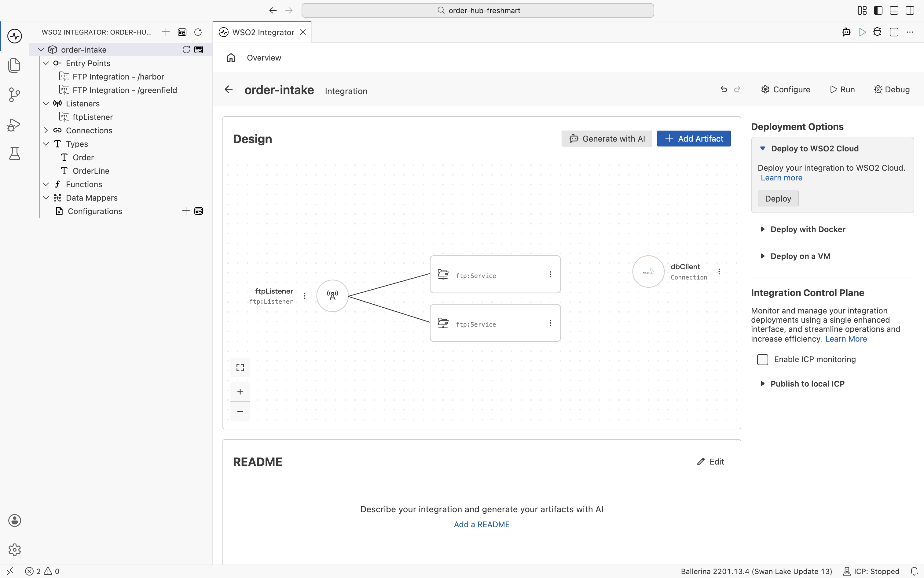Toggle the bottom panel layout button
This screenshot has width=924, height=578.
click(x=894, y=11)
